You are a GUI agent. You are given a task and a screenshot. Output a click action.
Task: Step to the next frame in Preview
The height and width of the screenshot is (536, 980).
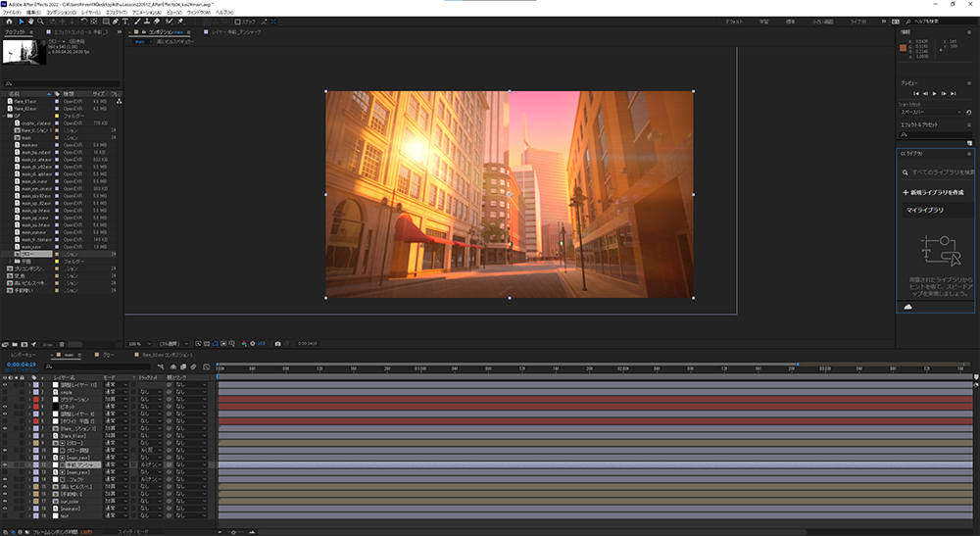pos(943,94)
